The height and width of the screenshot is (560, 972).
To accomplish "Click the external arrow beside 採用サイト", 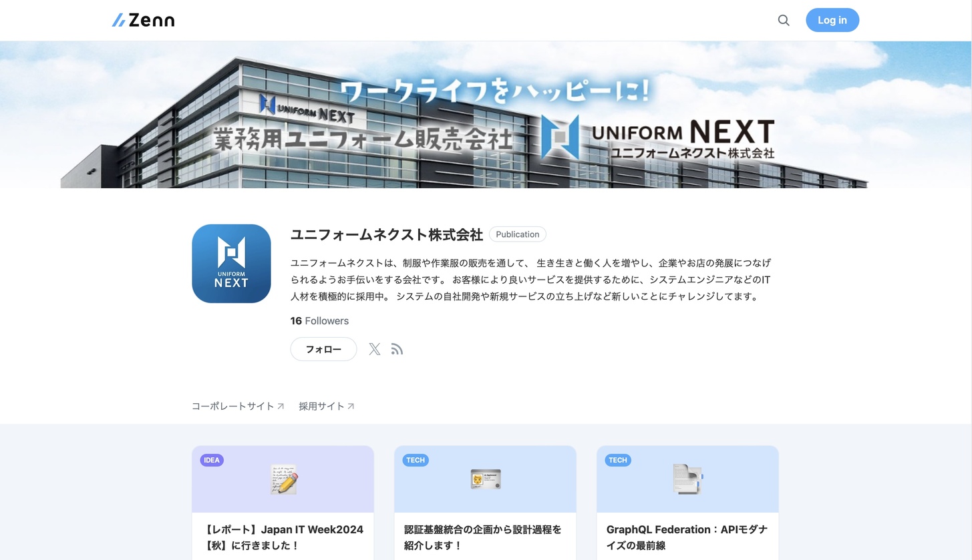I will [351, 406].
